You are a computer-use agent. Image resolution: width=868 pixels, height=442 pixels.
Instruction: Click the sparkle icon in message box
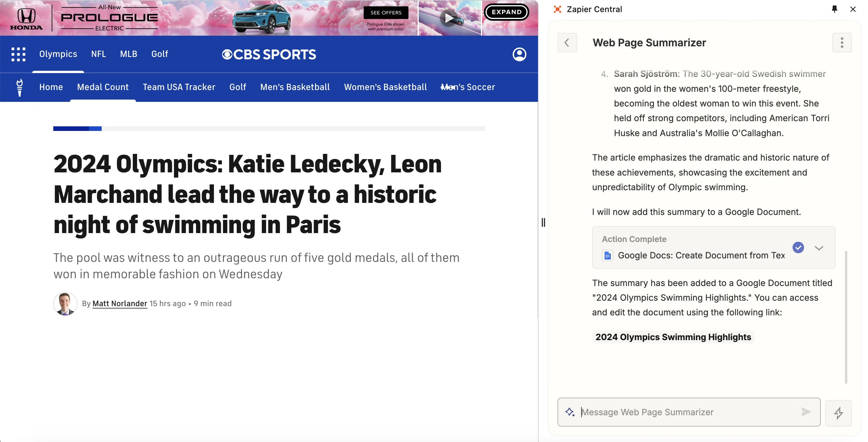(570, 412)
